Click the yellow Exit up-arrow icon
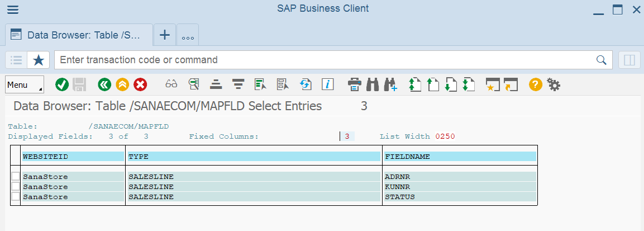 122,84
